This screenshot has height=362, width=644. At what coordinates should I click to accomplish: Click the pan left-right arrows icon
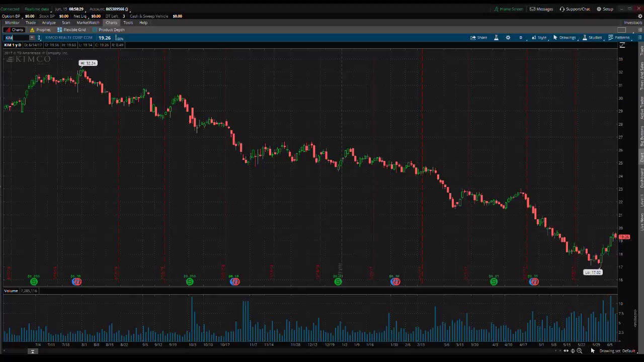point(566,351)
